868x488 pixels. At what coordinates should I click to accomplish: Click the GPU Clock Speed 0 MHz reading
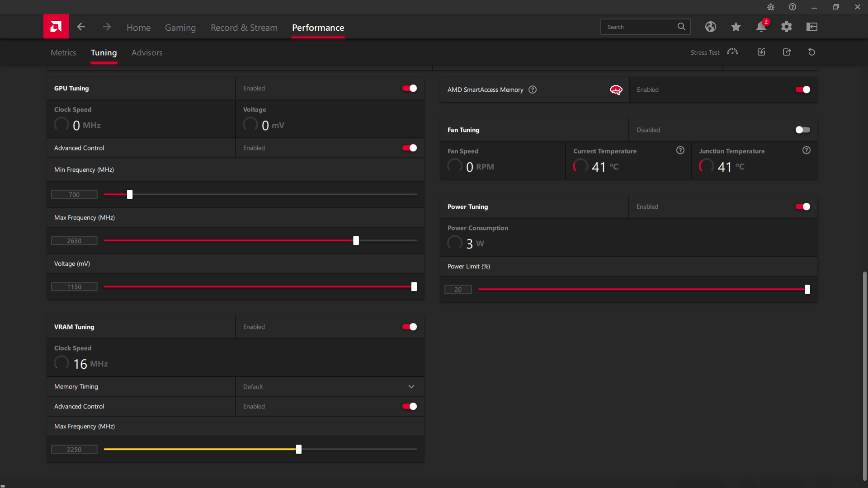pyautogui.click(x=87, y=125)
